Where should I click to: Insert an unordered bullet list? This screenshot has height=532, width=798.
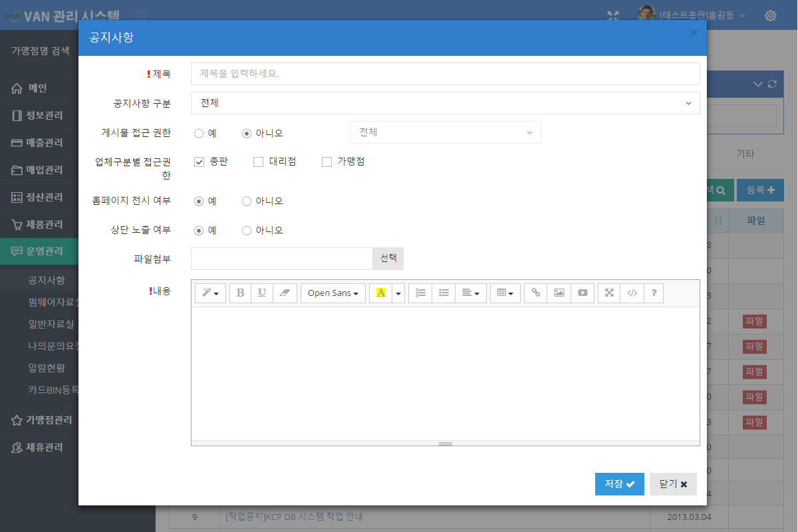pyautogui.click(x=444, y=293)
